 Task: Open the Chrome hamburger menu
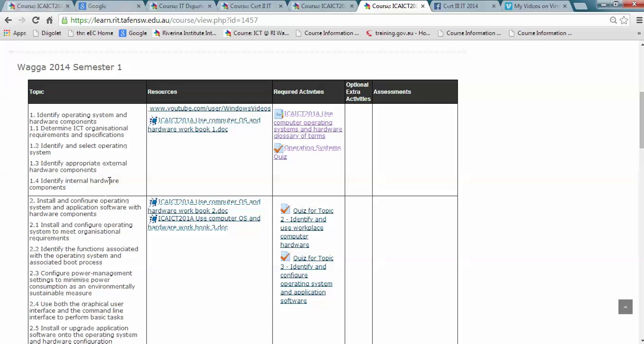click(639, 20)
